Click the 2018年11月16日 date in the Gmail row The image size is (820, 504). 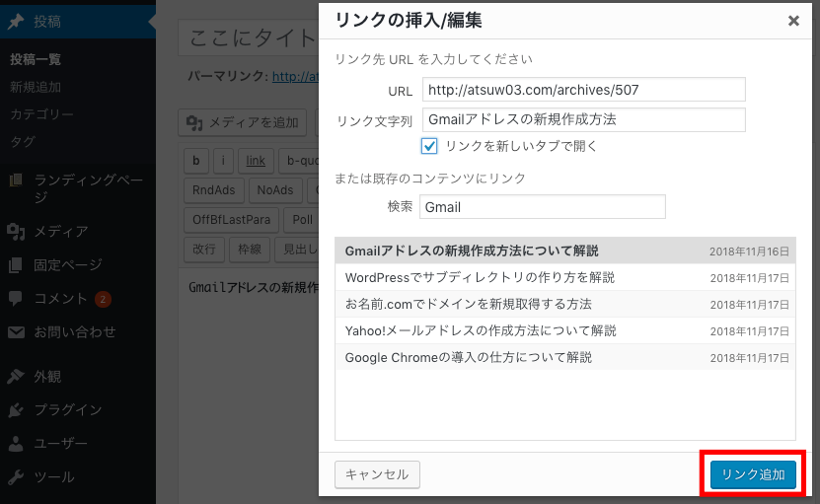click(x=749, y=252)
